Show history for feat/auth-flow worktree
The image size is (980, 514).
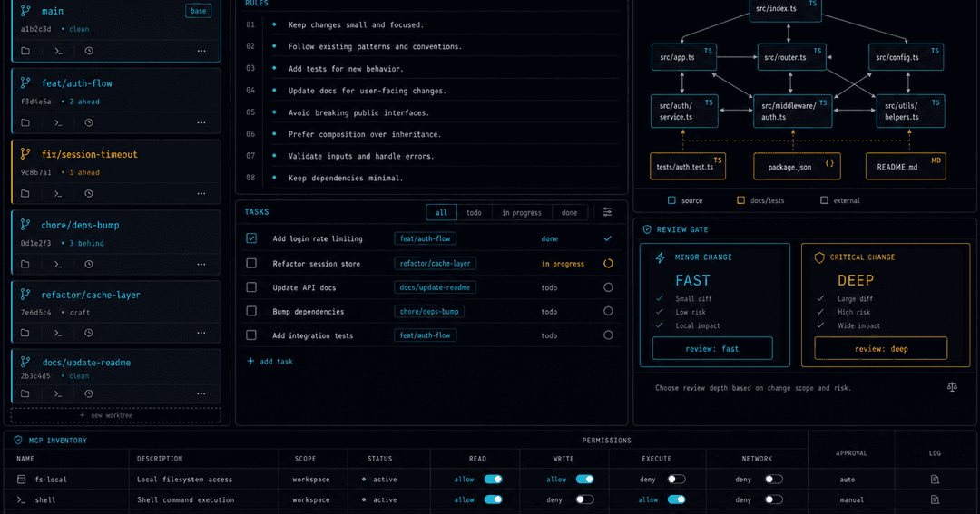(89, 122)
